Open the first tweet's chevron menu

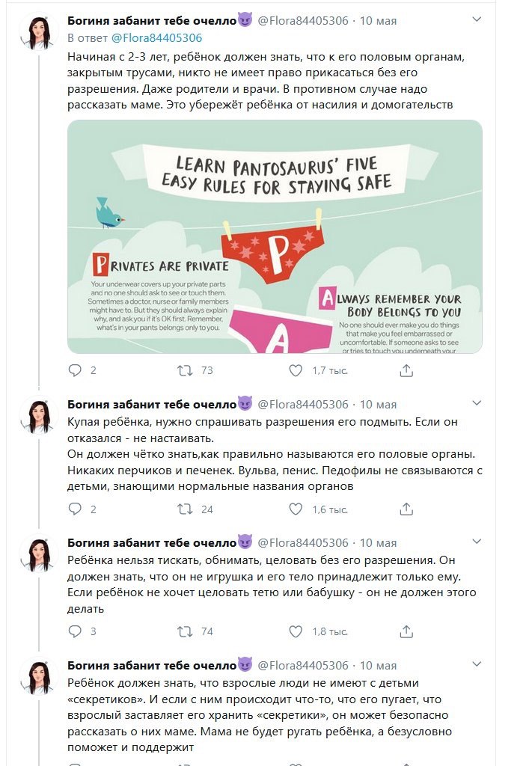[x=477, y=19]
